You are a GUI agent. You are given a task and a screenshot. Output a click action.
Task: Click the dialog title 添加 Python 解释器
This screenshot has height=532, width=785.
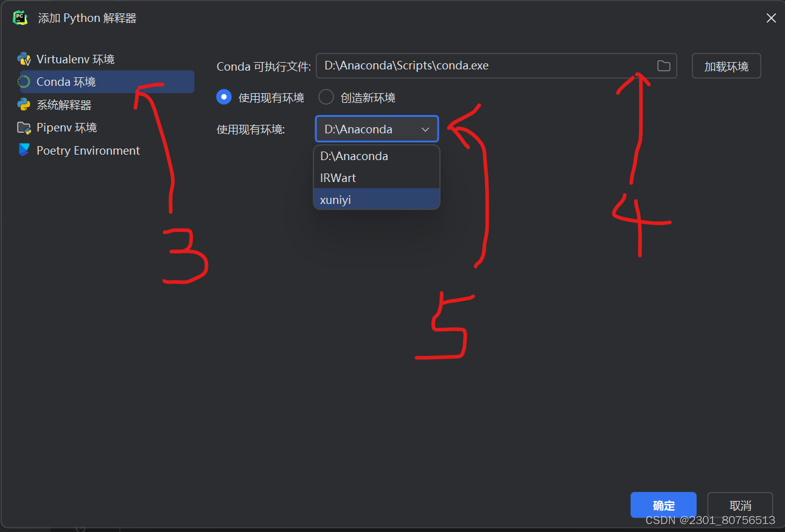(88, 18)
